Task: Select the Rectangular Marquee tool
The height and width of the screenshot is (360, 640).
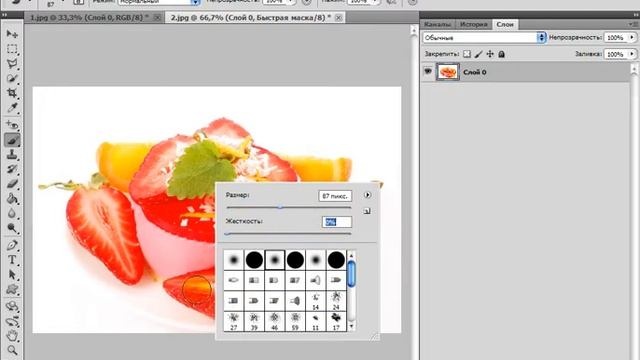Action: (x=12, y=49)
